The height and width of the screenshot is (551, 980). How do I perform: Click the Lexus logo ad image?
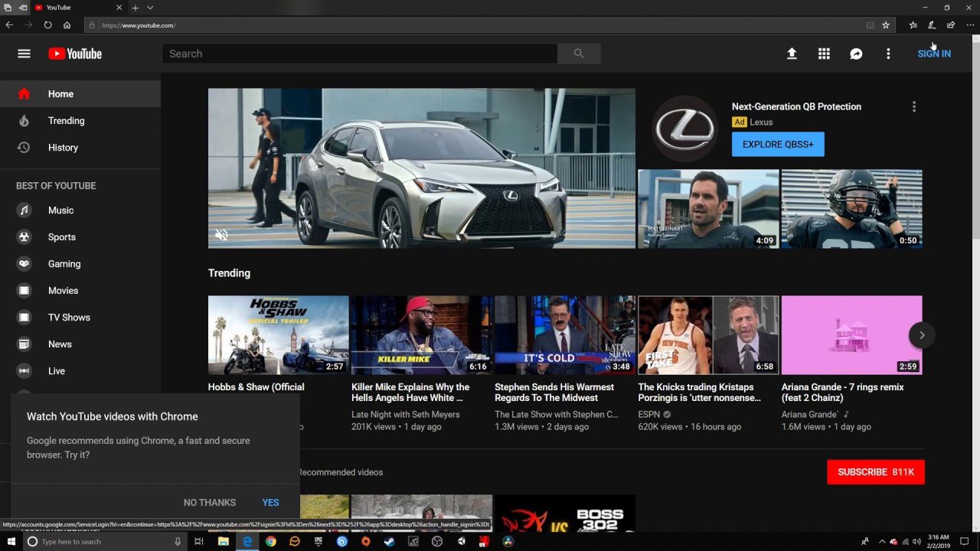click(684, 129)
